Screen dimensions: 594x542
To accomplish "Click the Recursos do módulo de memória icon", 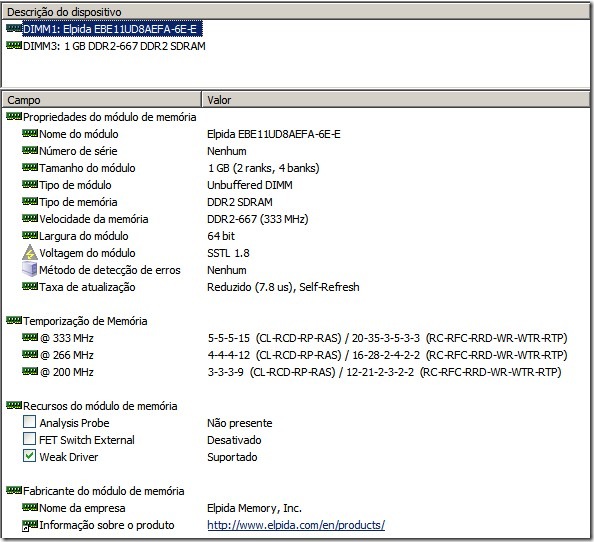I will [14, 405].
